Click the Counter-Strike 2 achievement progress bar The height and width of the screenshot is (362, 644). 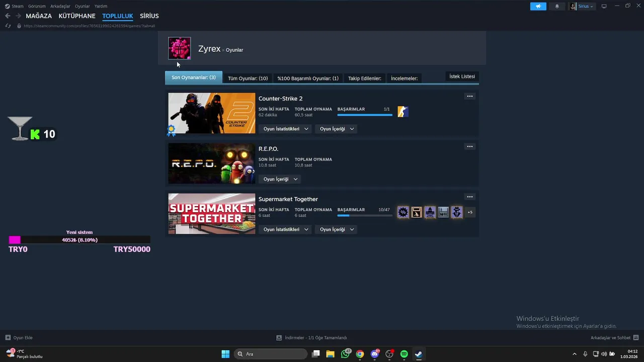(365, 115)
